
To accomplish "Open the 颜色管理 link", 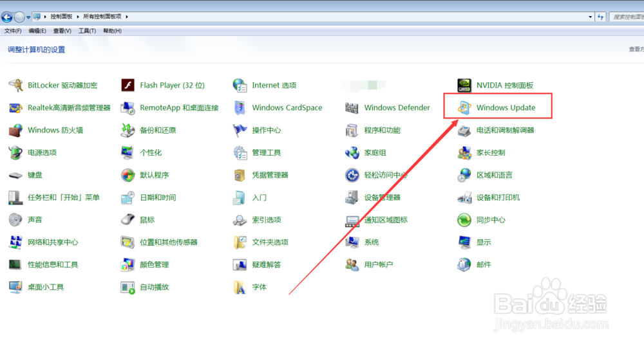I will (154, 265).
